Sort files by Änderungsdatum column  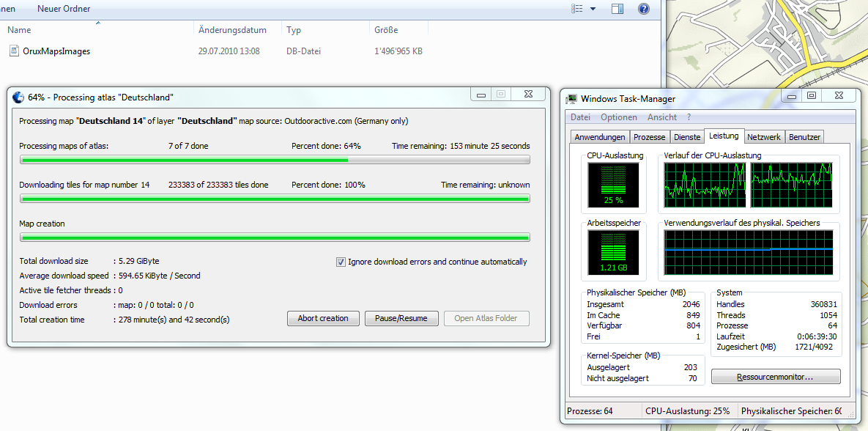click(232, 30)
